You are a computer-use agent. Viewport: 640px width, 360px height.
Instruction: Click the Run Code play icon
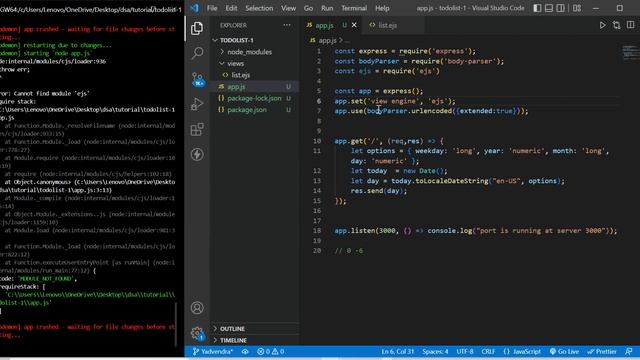pyautogui.click(x=602, y=25)
